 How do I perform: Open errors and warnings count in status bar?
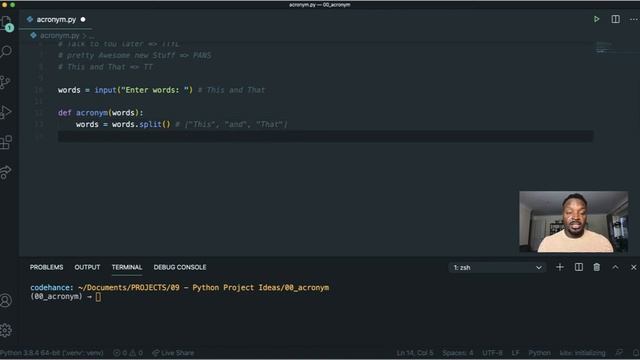point(128,353)
